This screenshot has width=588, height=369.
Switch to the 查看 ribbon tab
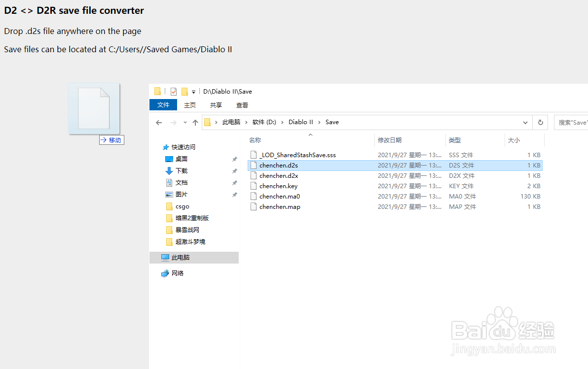click(x=242, y=105)
